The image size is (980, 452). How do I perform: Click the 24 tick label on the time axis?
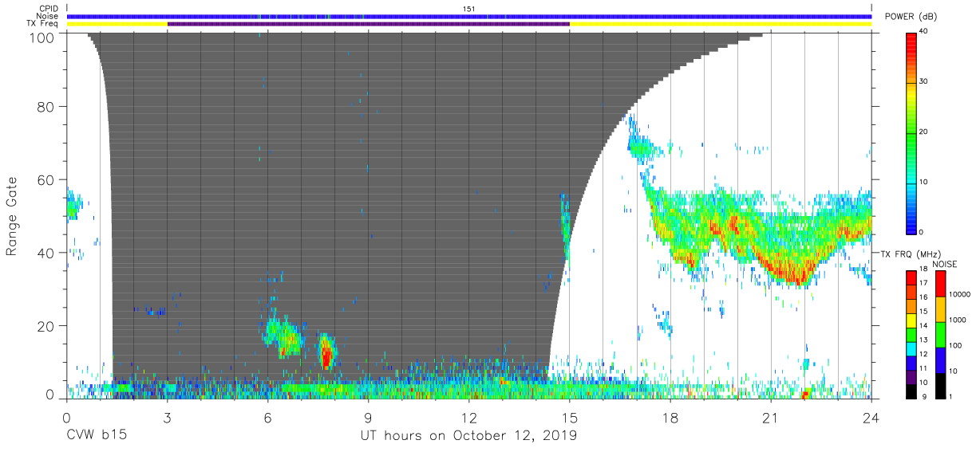pyautogui.click(x=871, y=417)
